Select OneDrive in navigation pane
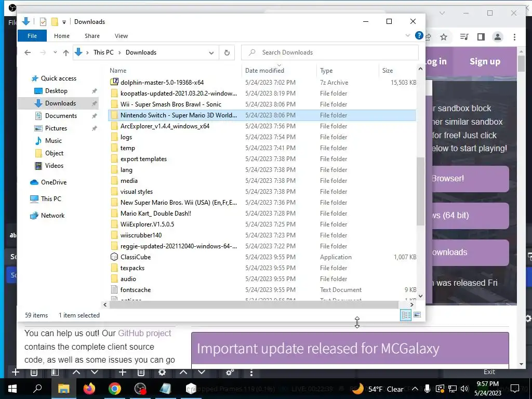This screenshot has width=532, height=399. click(54, 182)
